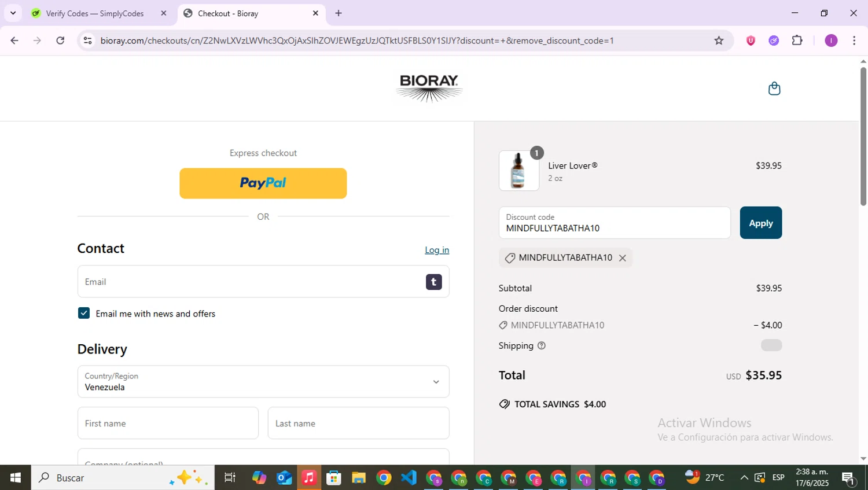Close the Verify Codes SimplyCodes tab
868x490 pixels.
[x=163, y=13]
